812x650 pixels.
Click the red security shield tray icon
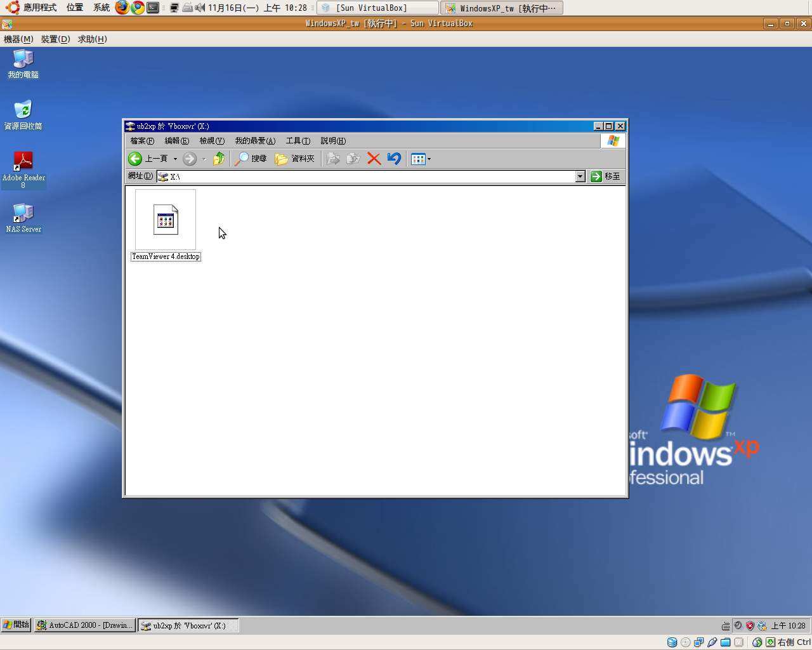coord(750,625)
